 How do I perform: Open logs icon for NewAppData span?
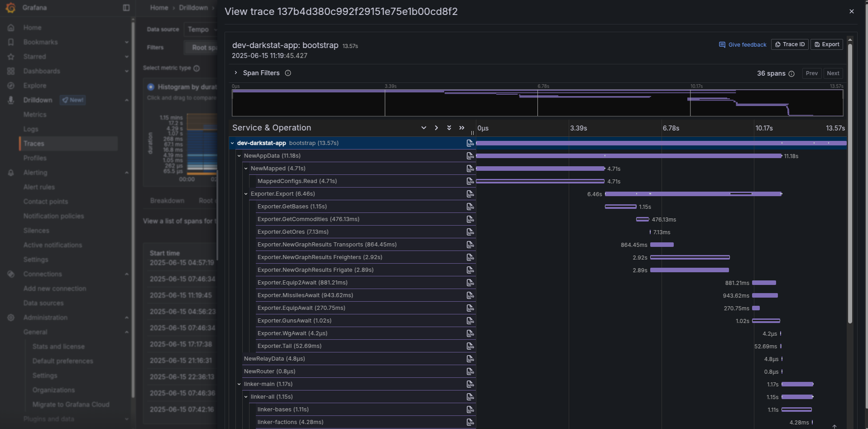point(470,156)
